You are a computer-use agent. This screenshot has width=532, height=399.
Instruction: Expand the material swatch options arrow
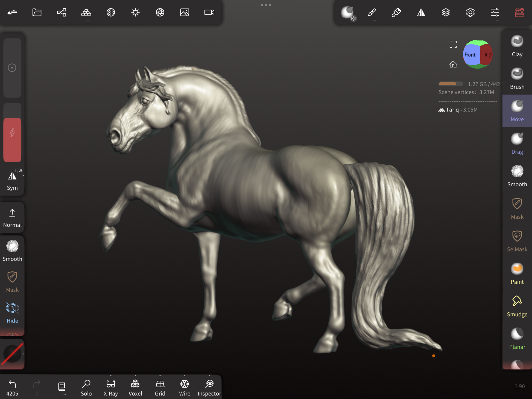tap(23, 354)
